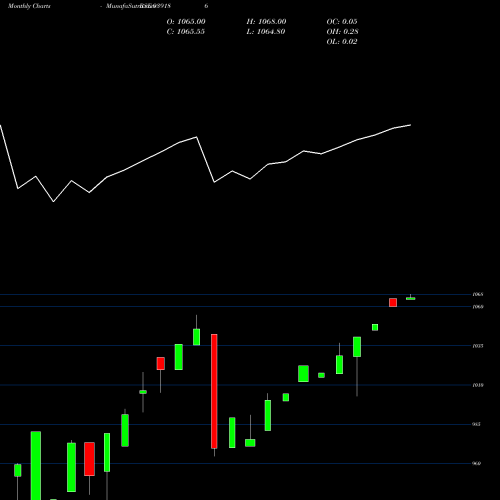Click the 1010 price axis label
The width and height of the screenshot is (500, 500).
point(478,385)
